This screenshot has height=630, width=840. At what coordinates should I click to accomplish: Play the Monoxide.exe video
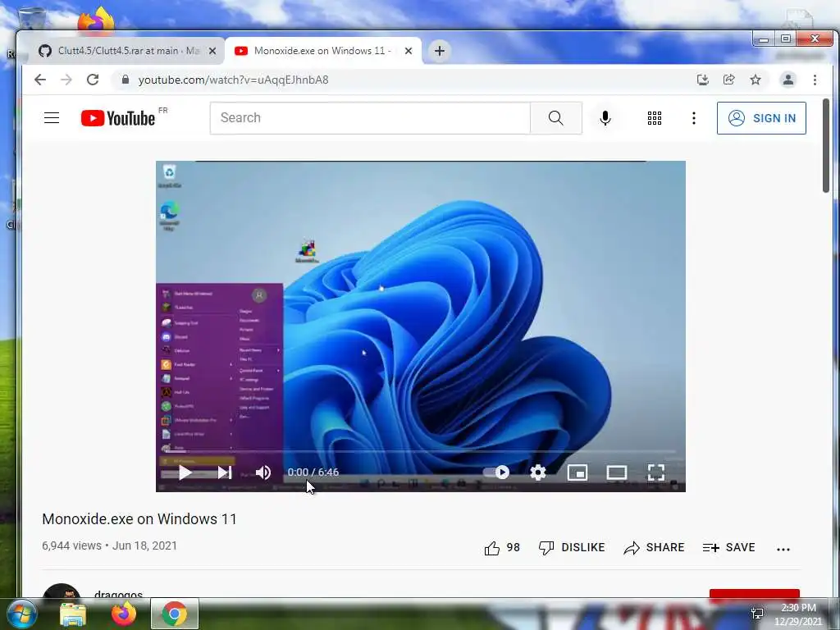pyautogui.click(x=185, y=472)
